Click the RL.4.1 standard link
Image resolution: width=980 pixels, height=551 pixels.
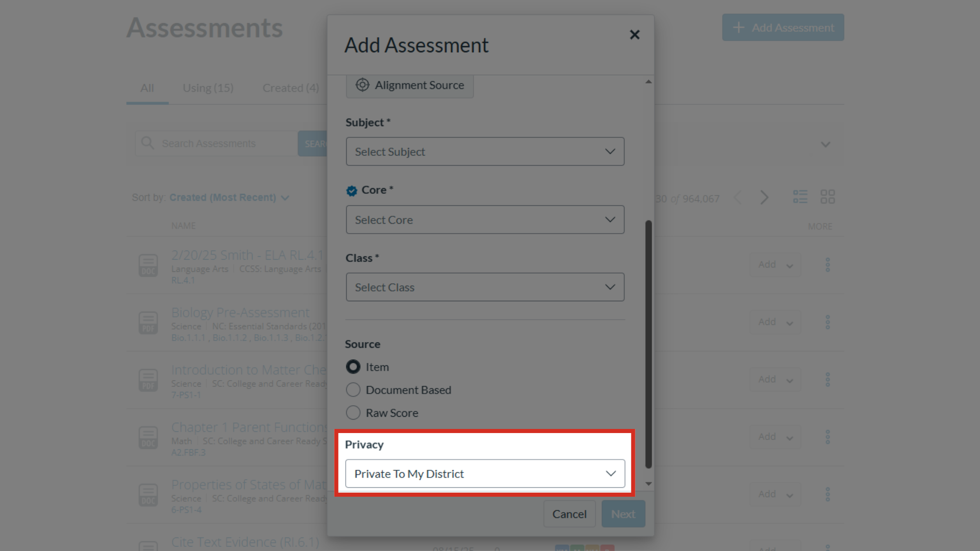click(183, 281)
